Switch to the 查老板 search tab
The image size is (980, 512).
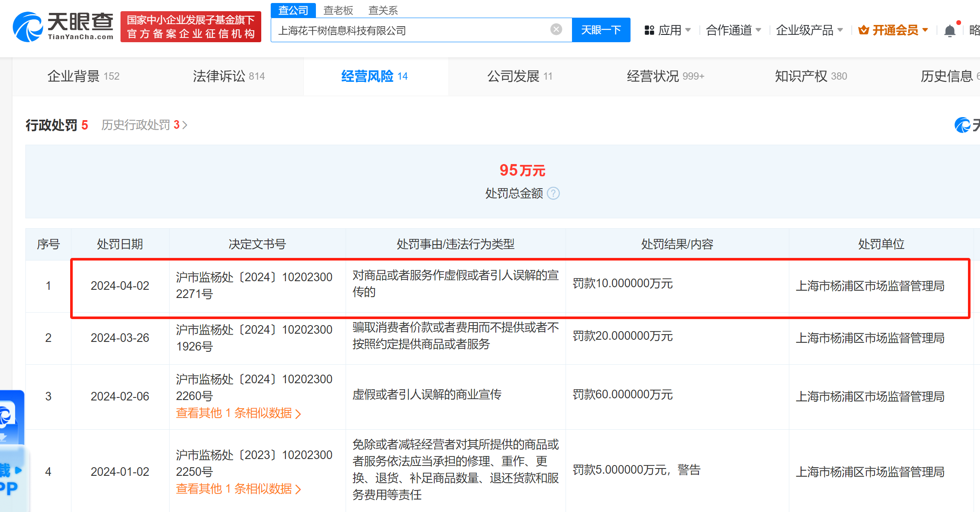tap(338, 10)
